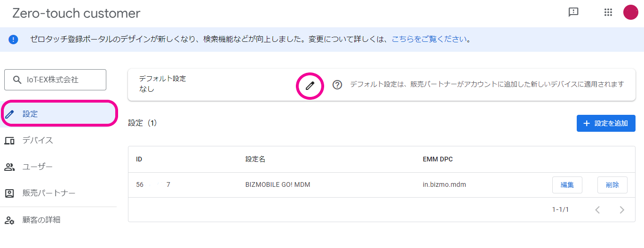This screenshot has height=248, width=644.
Task: Go to previous page of settings table
Action: [x=597, y=210]
